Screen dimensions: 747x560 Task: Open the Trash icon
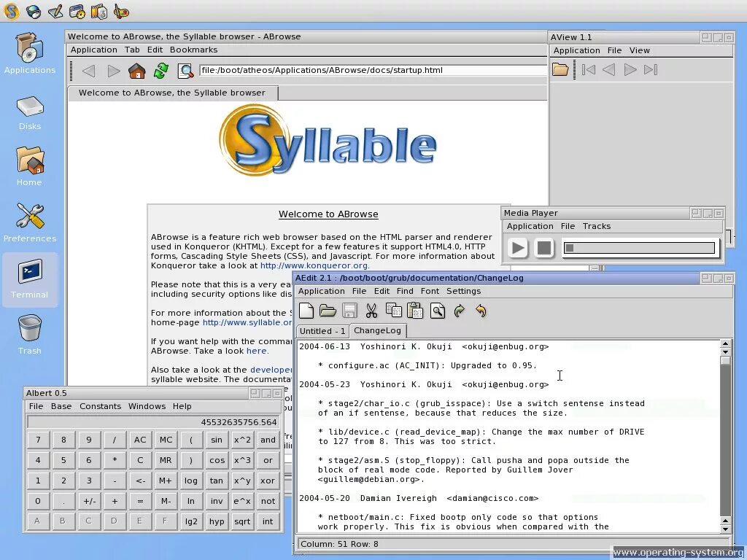(x=29, y=335)
